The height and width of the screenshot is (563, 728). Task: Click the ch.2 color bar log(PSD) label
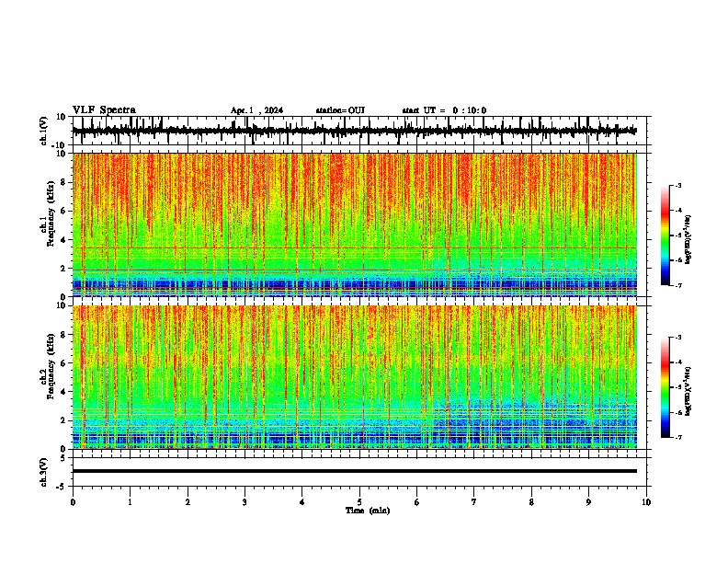[688, 392]
